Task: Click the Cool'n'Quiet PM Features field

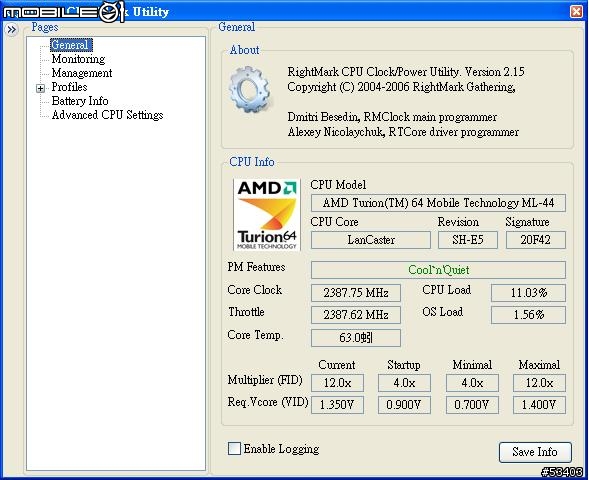Action: click(x=438, y=270)
